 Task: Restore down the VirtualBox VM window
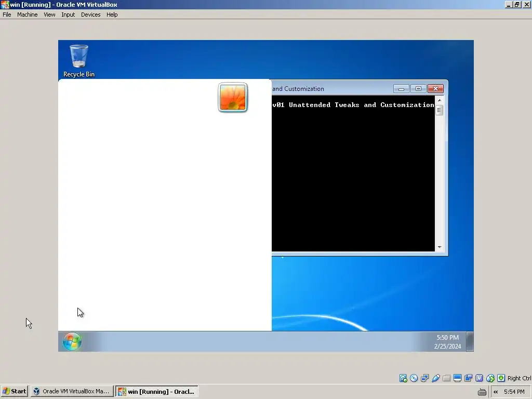tap(517, 4)
